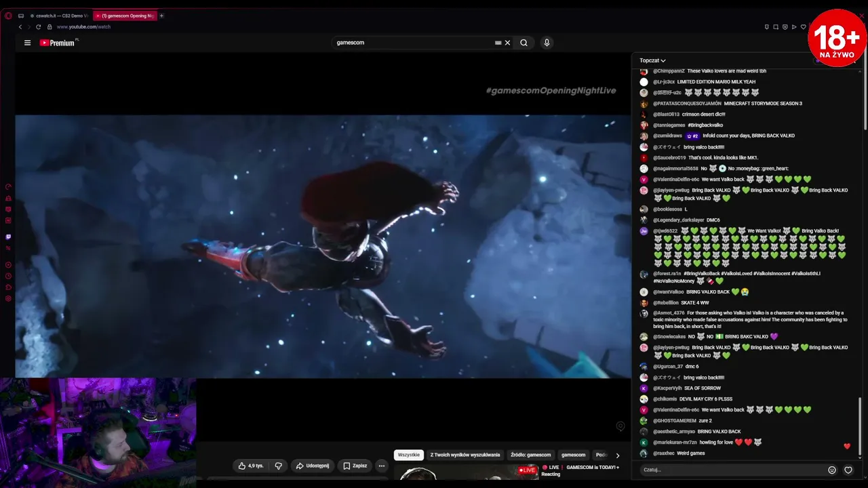This screenshot has width=868, height=488.
Task: Open Twitch icon in Opera sidebar
Action: (8, 237)
